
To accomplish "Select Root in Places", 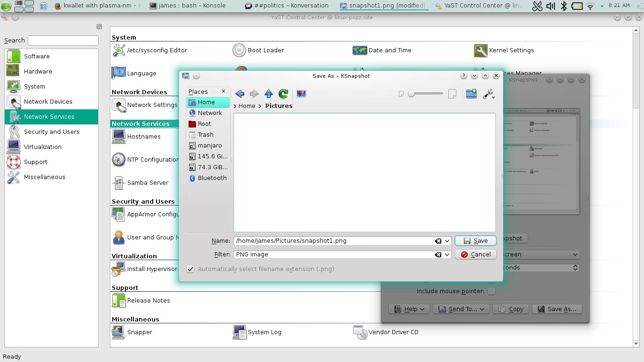I will tap(208, 124).
